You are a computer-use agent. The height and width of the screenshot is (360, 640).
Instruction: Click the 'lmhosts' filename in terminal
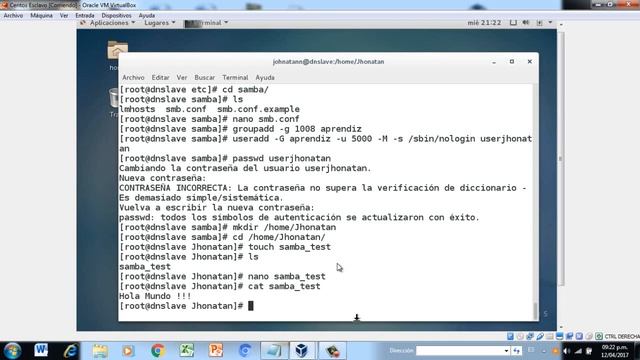tap(137, 109)
